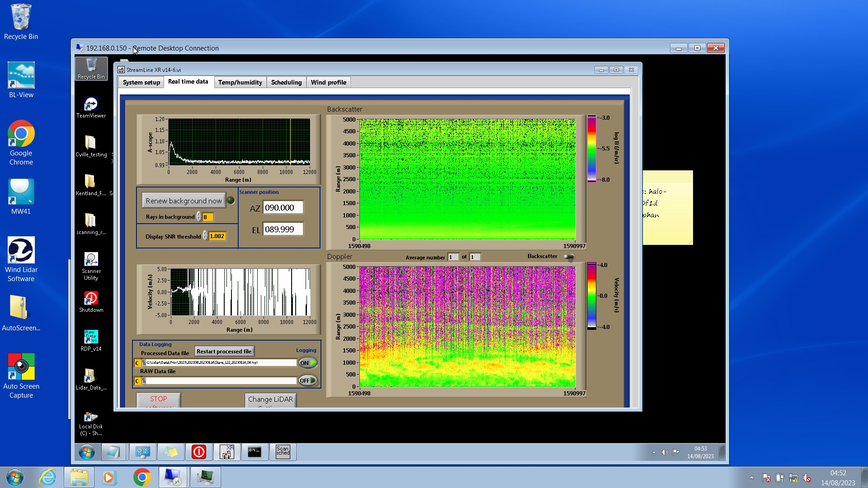Open the Scan sched taskbar item

pos(283,451)
